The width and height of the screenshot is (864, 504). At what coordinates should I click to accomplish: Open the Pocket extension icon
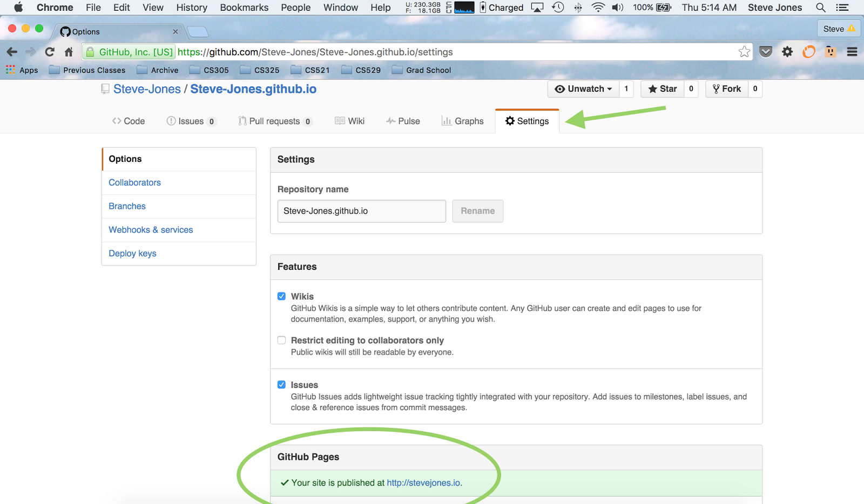click(x=766, y=52)
